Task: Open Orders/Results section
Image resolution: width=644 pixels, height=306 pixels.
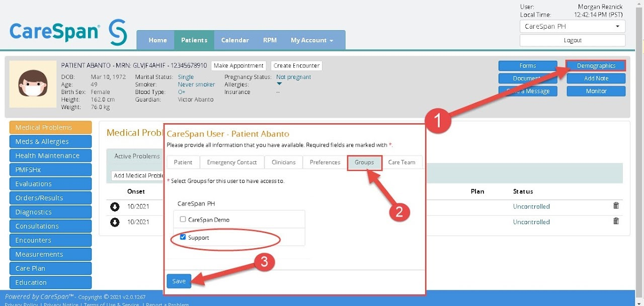Action: pyautogui.click(x=50, y=198)
